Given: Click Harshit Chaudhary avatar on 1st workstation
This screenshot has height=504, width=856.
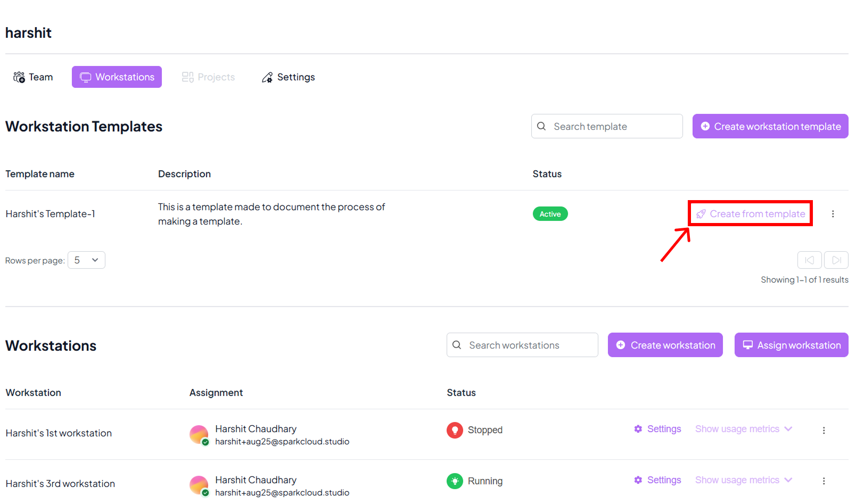Looking at the screenshot, I should point(199,434).
